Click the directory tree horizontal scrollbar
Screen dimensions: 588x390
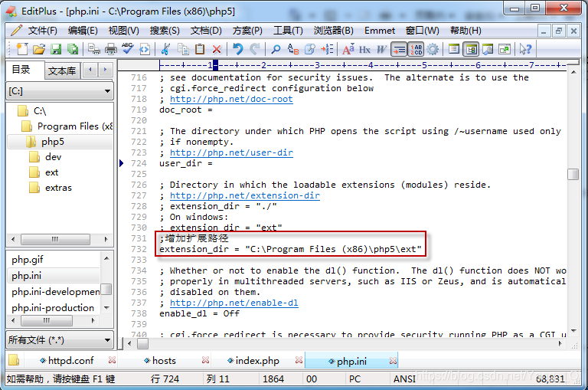[x=55, y=239]
